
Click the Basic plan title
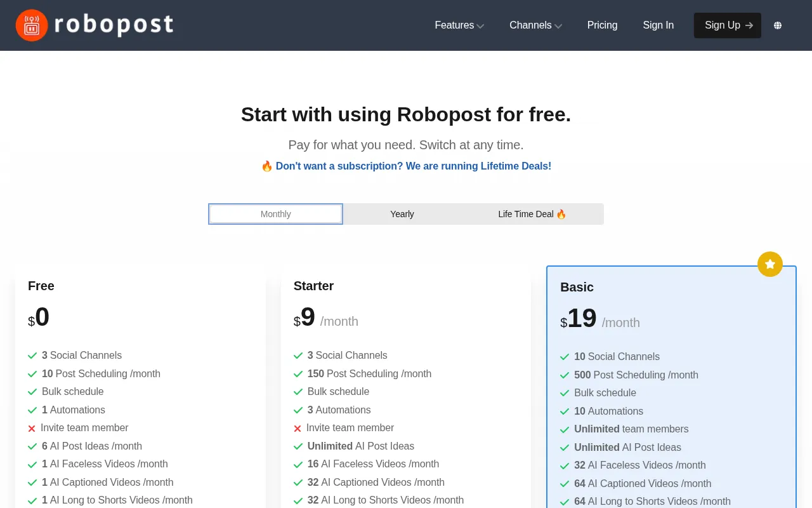(x=577, y=287)
